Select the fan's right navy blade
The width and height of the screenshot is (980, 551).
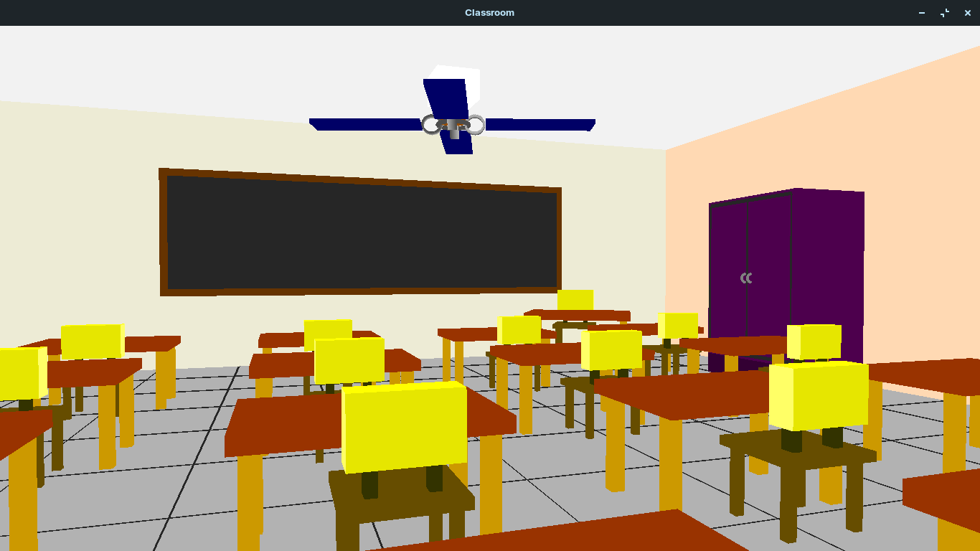point(540,125)
